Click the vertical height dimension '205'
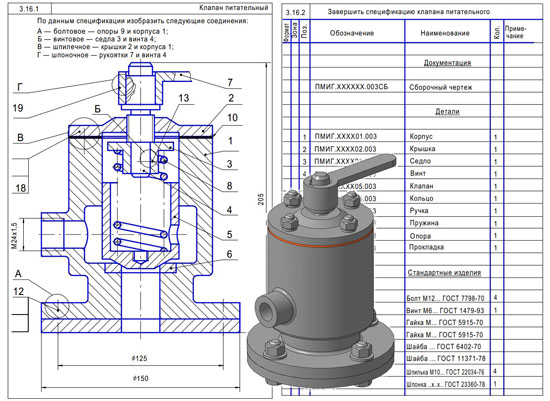The image size is (550, 401). pyautogui.click(x=261, y=199)
